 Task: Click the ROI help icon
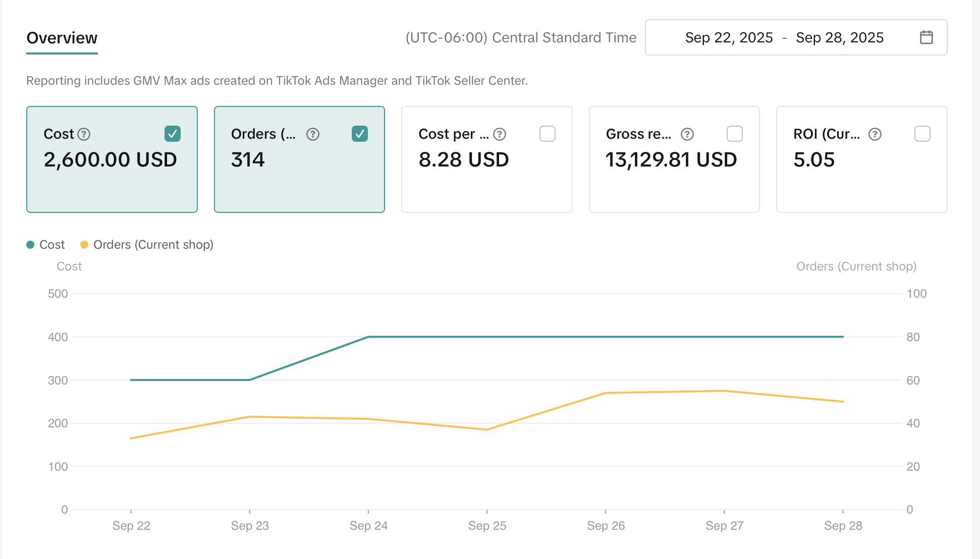[875, 134]
